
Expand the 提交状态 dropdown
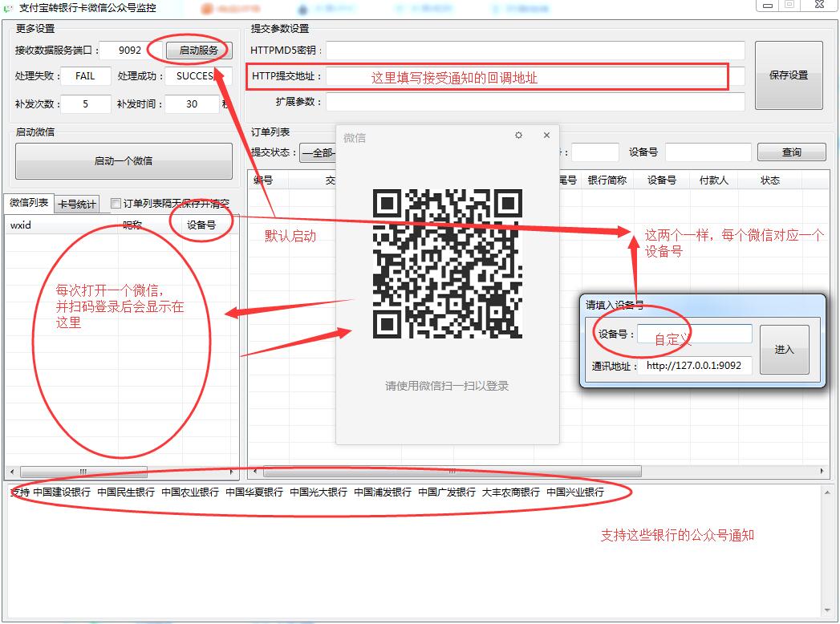point(318,152)
